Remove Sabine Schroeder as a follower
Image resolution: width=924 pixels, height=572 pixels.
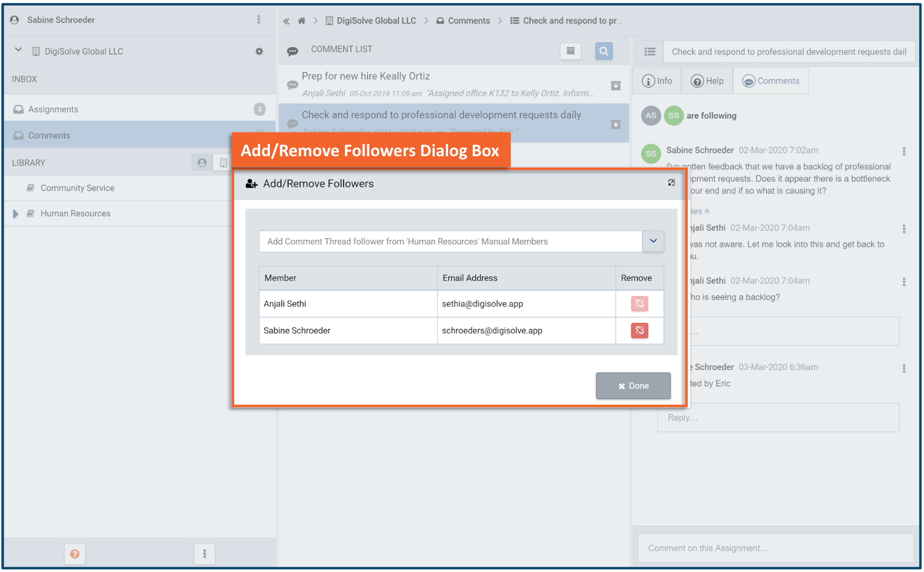tap(639, 331)
